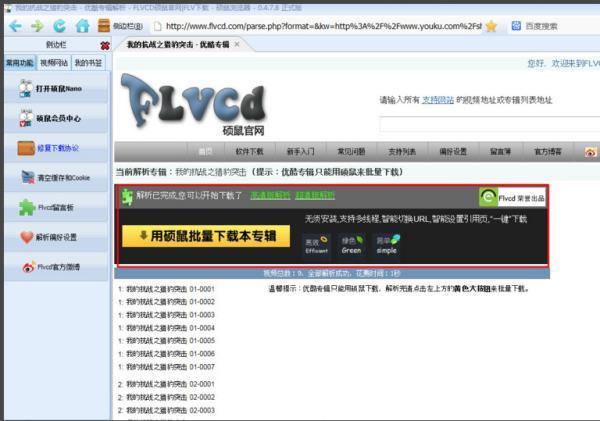The image size is (600, 421).
Task: Open the 官方博客 navigation item
Action: coord(548,152)
